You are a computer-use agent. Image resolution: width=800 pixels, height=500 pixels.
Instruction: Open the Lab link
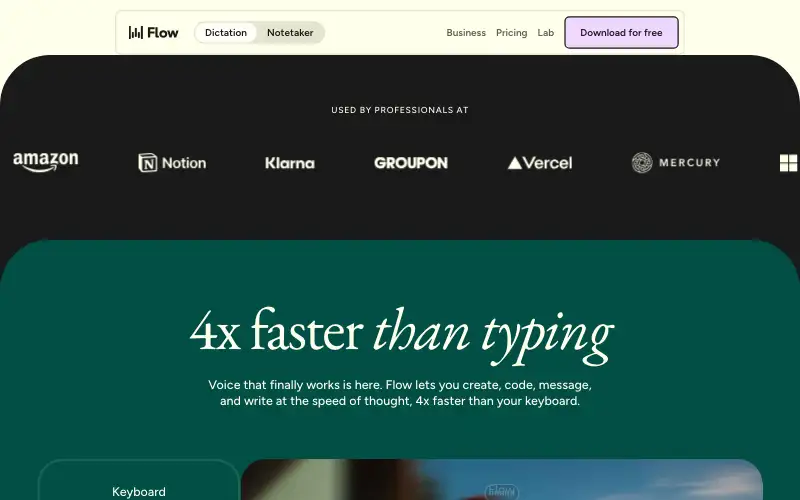pos(545,33)
